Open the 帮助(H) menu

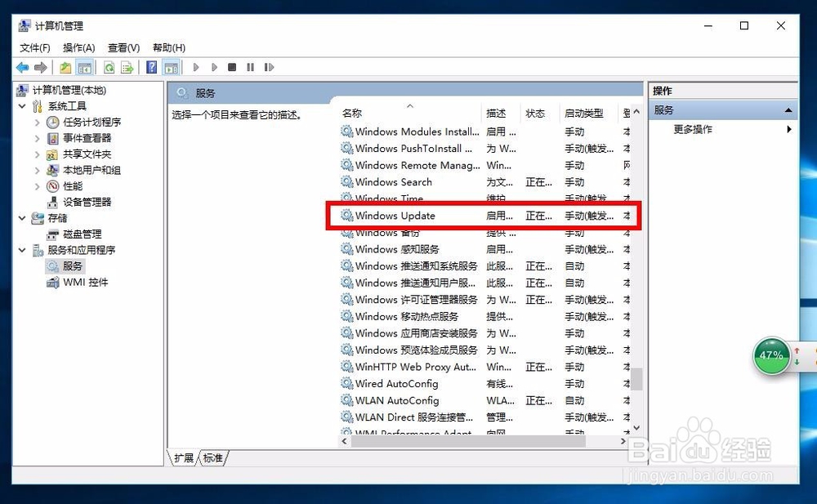169,48
